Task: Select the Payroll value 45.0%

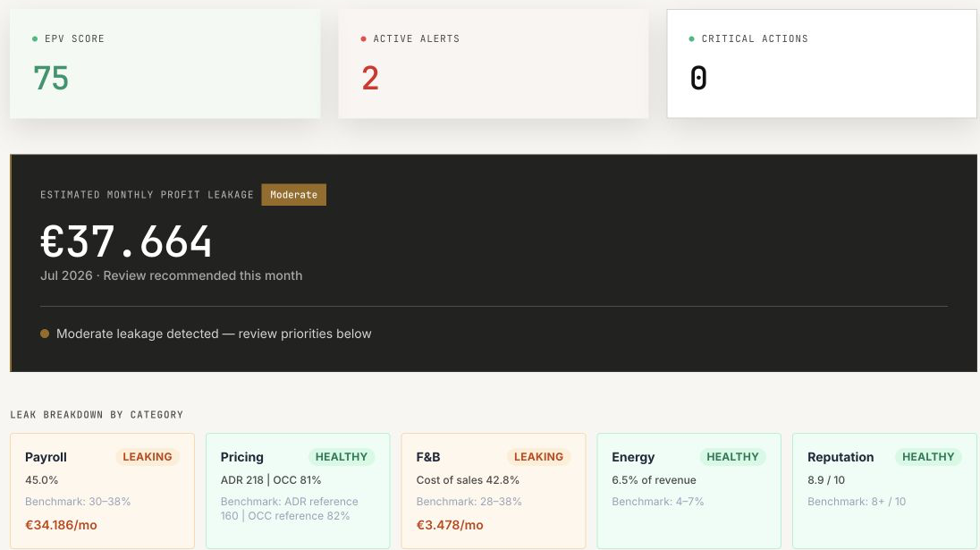Action: [41, 480]
